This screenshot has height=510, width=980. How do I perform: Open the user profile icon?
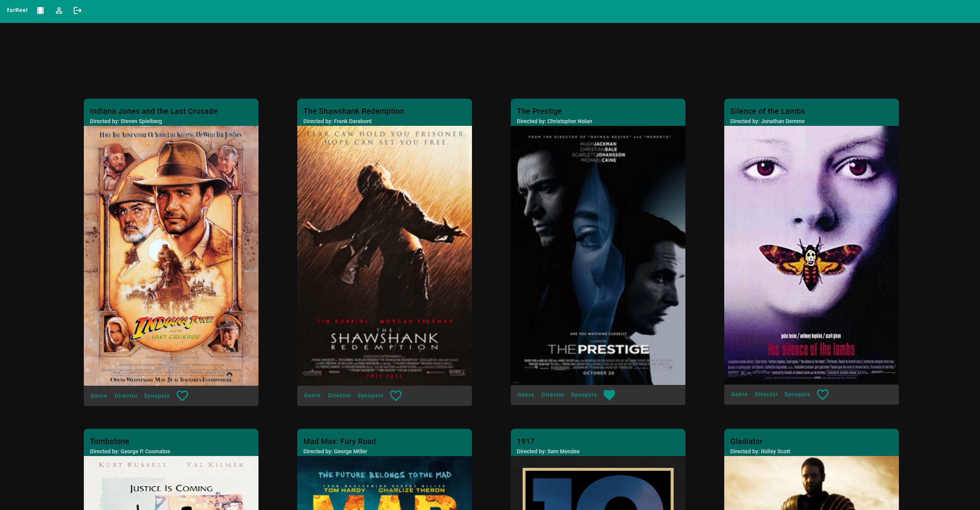click(59, 10)
